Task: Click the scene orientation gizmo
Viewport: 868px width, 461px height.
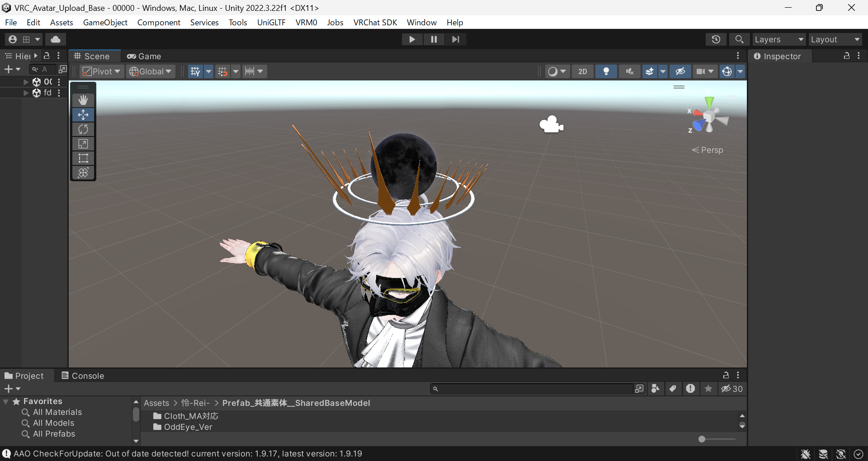Action: tap(709, 117)
